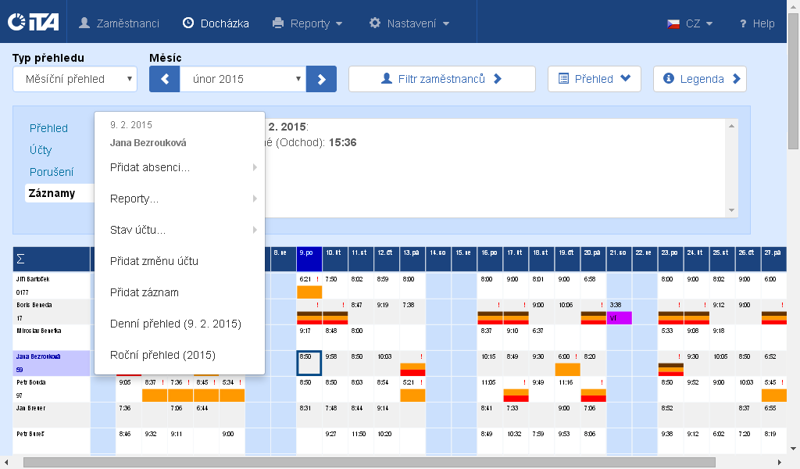Choose Přidat záznam from context menu
This screenshot has width=800, height=469.
[x=144, y=292]
